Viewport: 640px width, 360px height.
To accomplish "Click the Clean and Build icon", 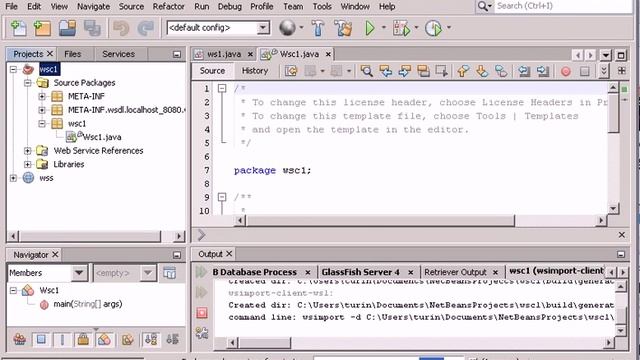I will click(343, 28).
